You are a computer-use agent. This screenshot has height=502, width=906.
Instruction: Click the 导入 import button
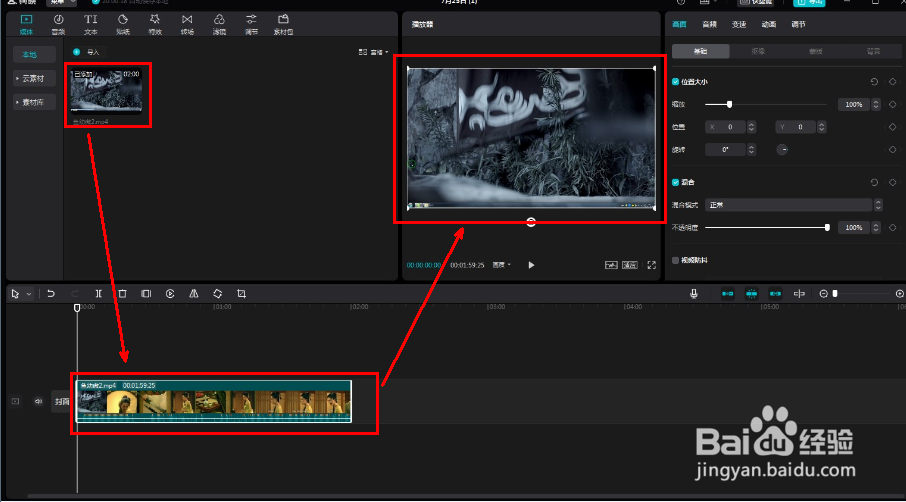(87, 52)
